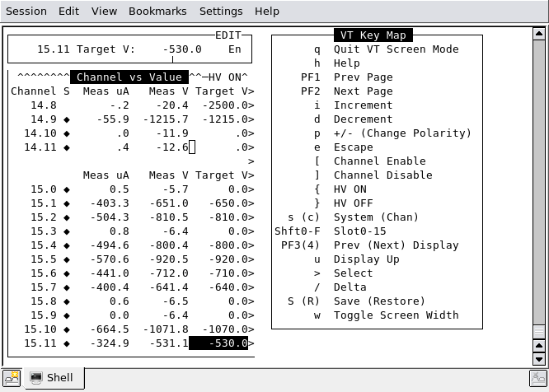Click the status diamond for channel 15.8

pos(67,301)
